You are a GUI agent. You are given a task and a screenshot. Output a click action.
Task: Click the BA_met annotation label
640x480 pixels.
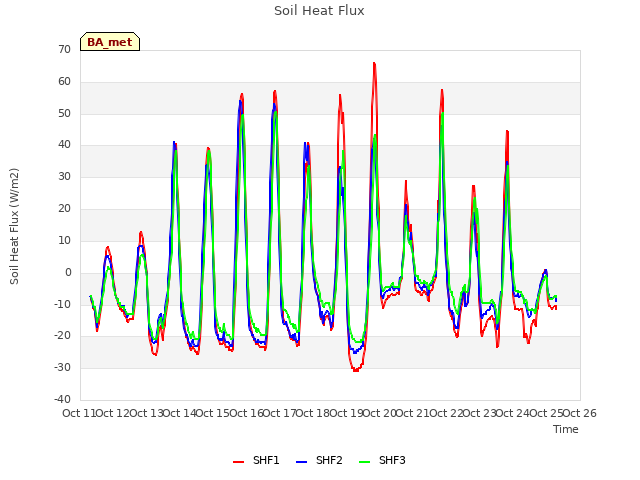(x=110, y=42)
